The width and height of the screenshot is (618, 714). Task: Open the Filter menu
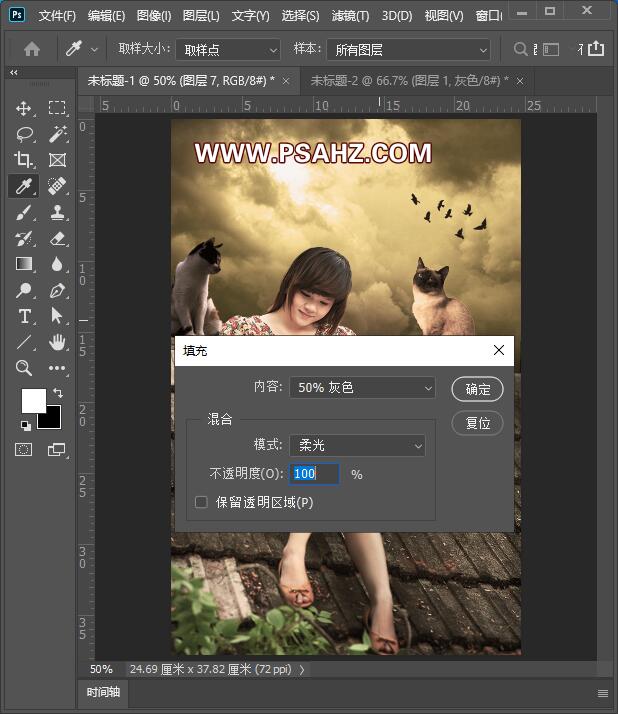(350, 16)
